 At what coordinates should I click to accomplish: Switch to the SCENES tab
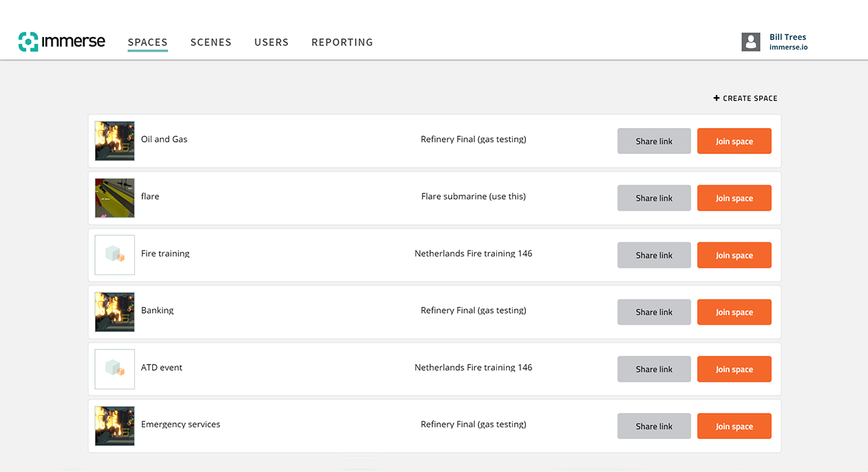pos(211,42)
